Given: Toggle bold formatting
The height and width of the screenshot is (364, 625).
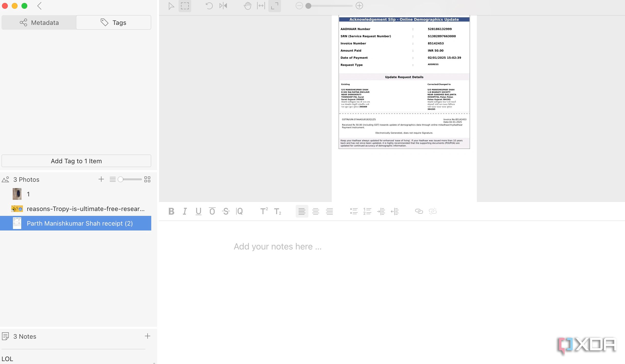Looking at the screenshot, I should coord(171,211).
